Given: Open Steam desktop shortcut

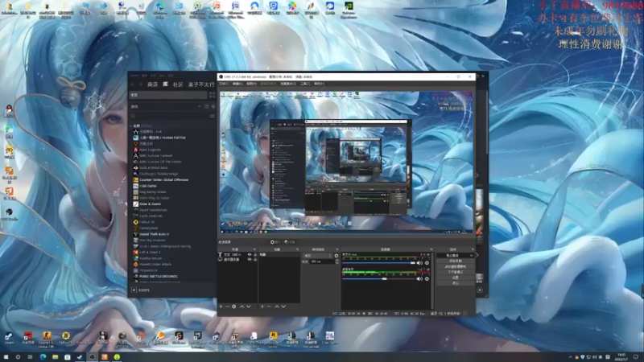Looking at the screenshot, I should point(9,337).
